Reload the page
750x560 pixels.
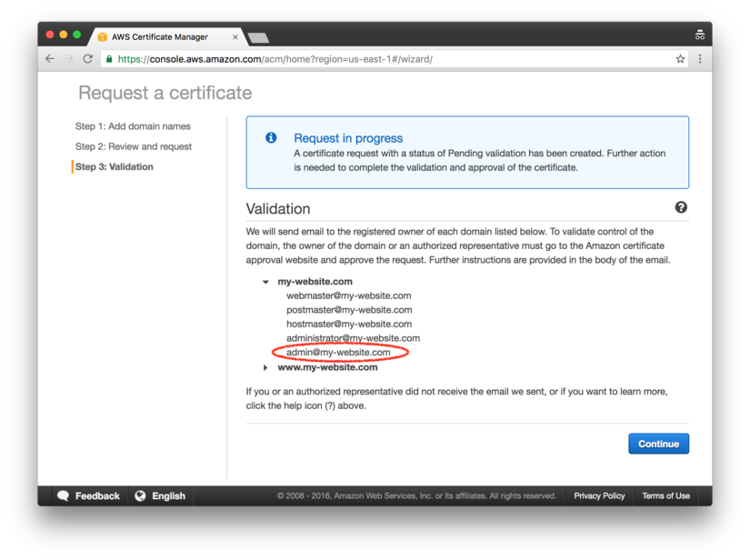(x=88, y=59)
